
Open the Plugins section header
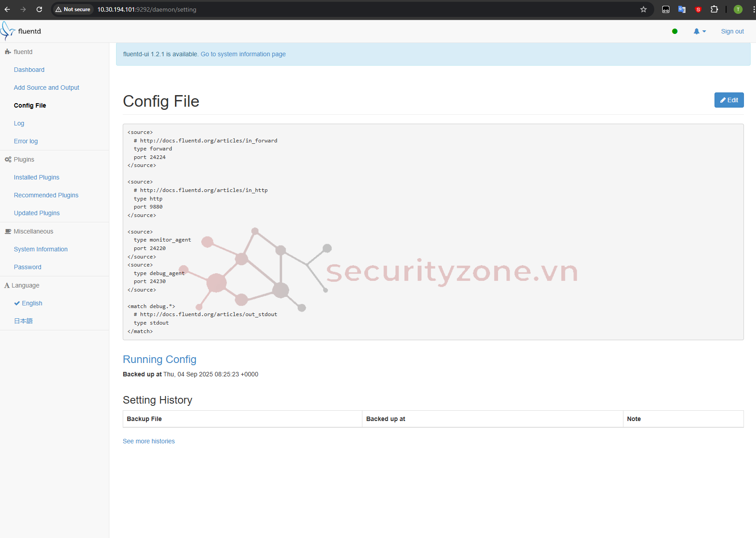coord(20,159)
